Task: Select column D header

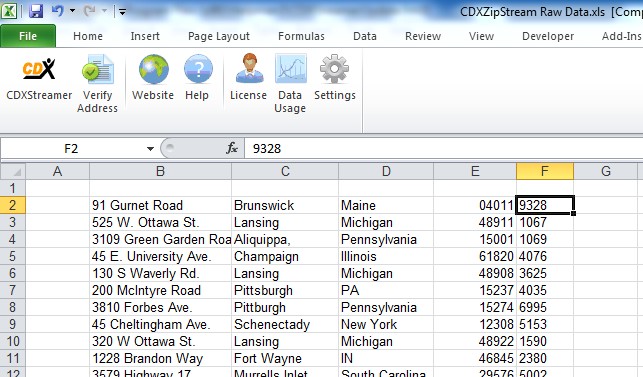Action: coord(386,171)
